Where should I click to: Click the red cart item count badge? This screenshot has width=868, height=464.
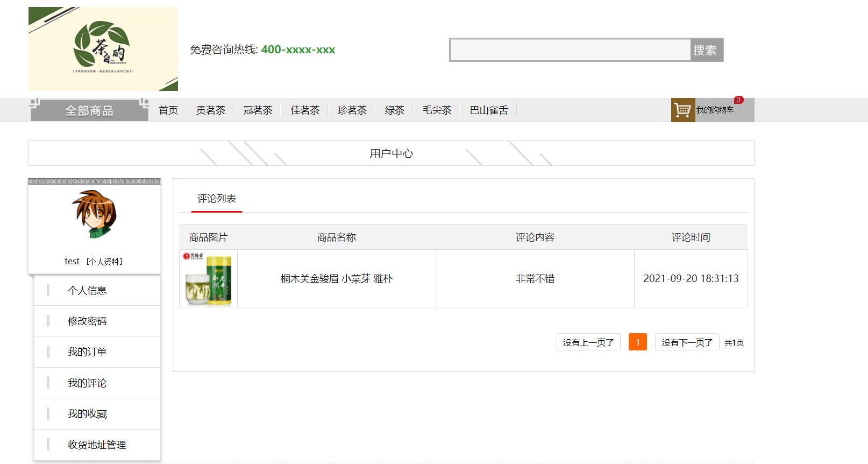739,100
